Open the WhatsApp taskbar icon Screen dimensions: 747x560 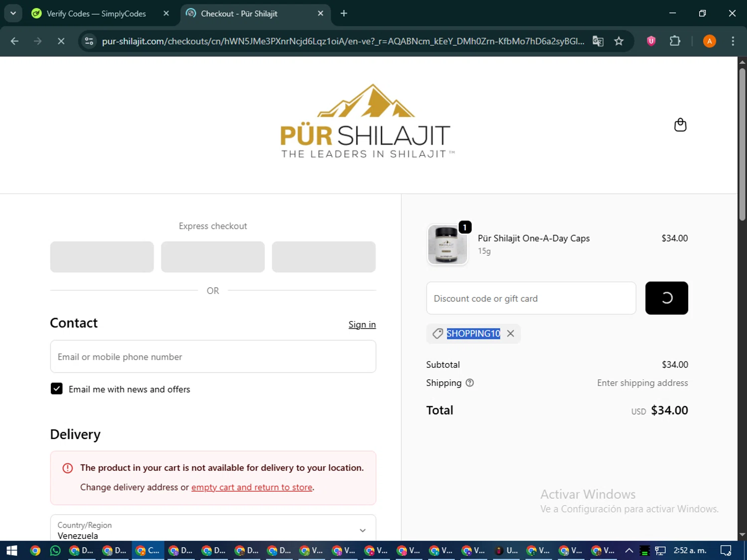(x=55, y=551)
